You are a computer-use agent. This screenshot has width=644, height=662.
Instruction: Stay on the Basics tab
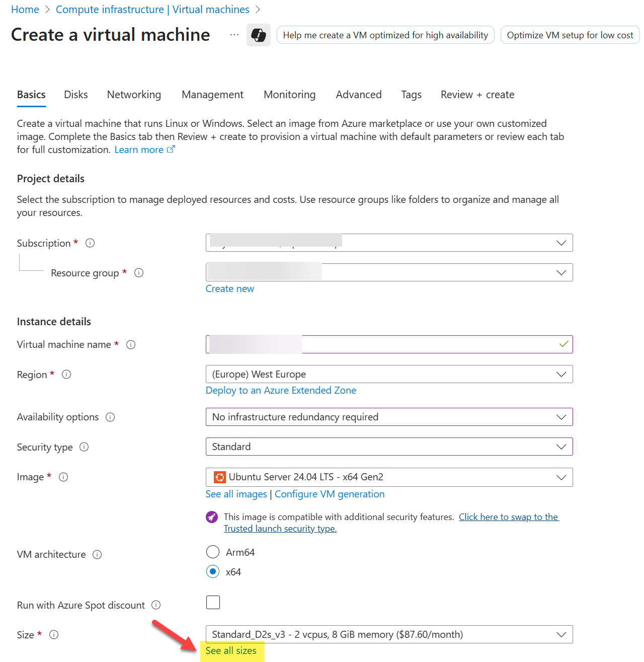click(x=31, y=95)
